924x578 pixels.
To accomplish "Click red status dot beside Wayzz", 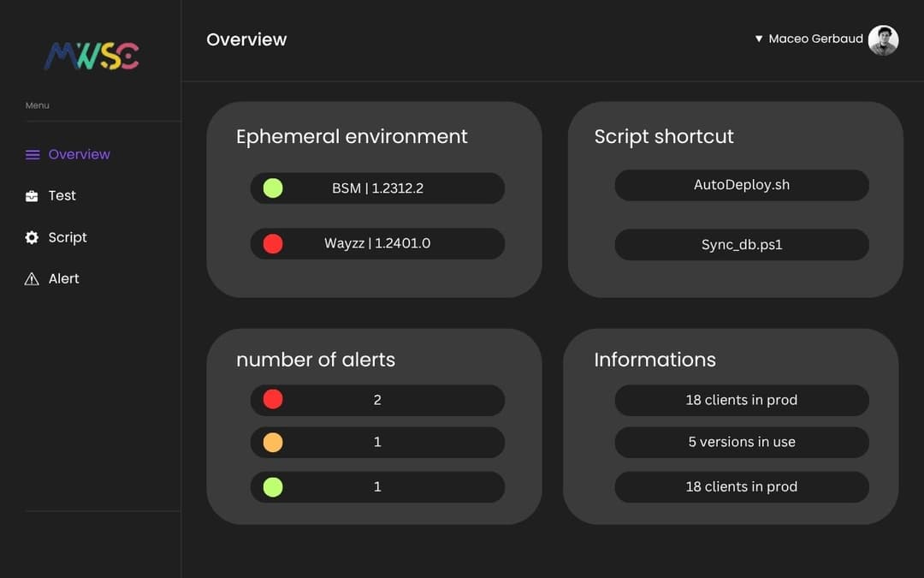I will [x=273, y=244].
